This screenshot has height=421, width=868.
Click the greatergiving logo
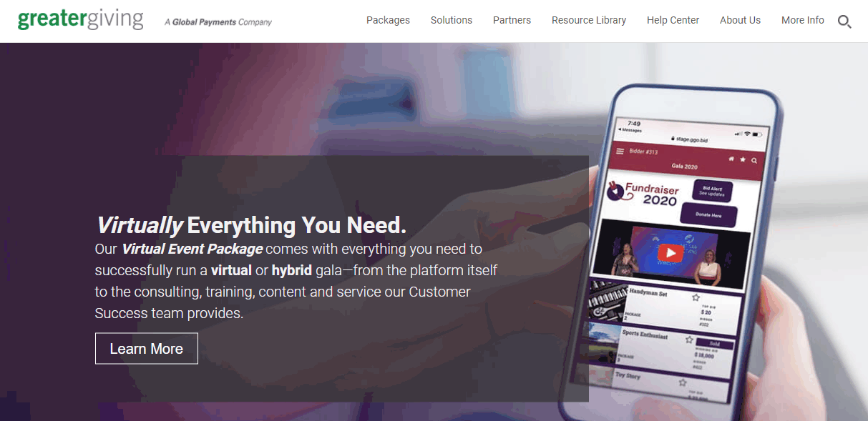80,19
